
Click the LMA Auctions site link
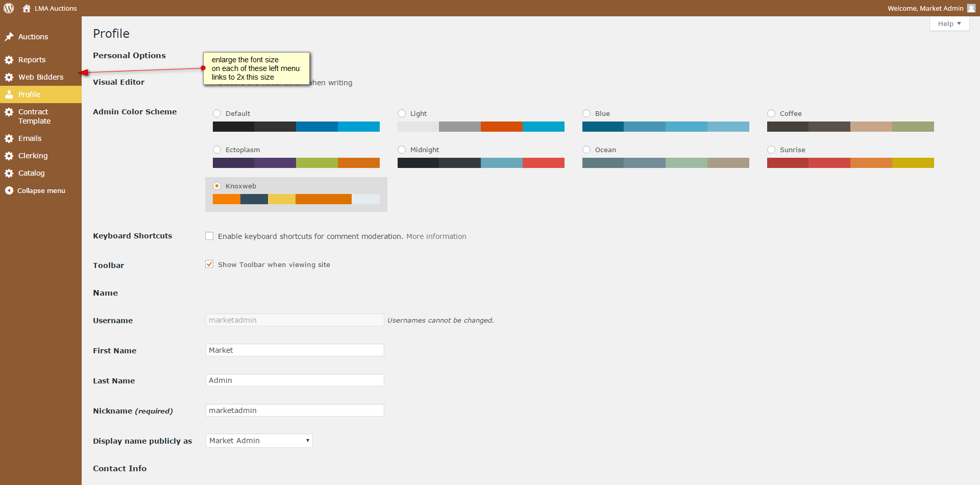pyautogui.click(x=56, y=8)
